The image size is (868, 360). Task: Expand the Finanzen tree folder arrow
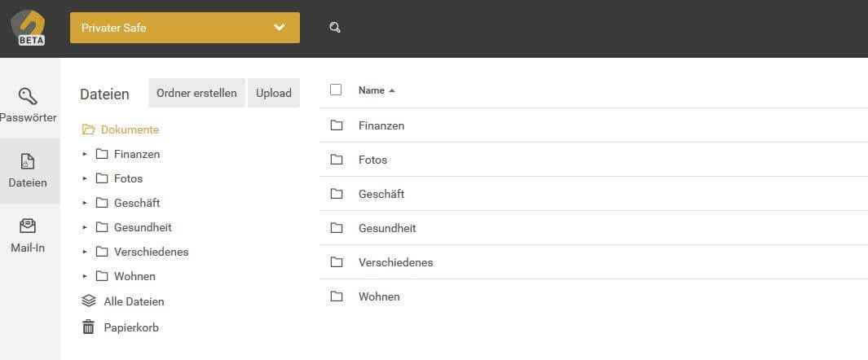(x=85, y=154)
